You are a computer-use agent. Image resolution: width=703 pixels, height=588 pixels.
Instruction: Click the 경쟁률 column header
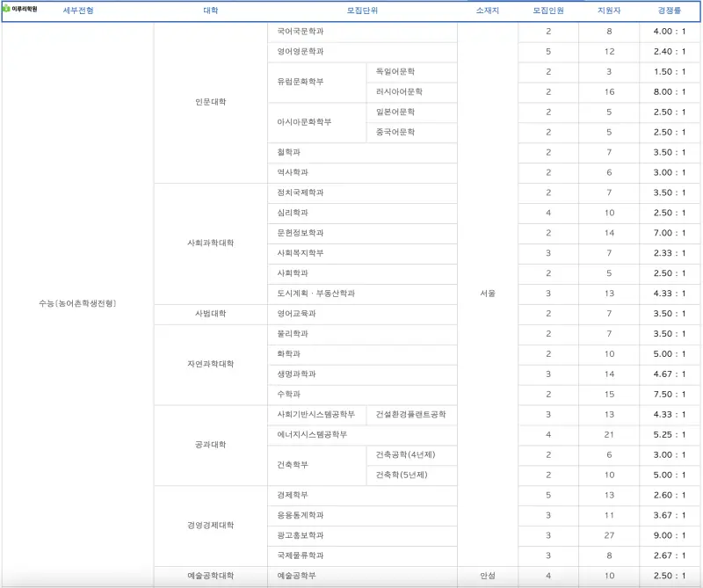tap(670, 11)
